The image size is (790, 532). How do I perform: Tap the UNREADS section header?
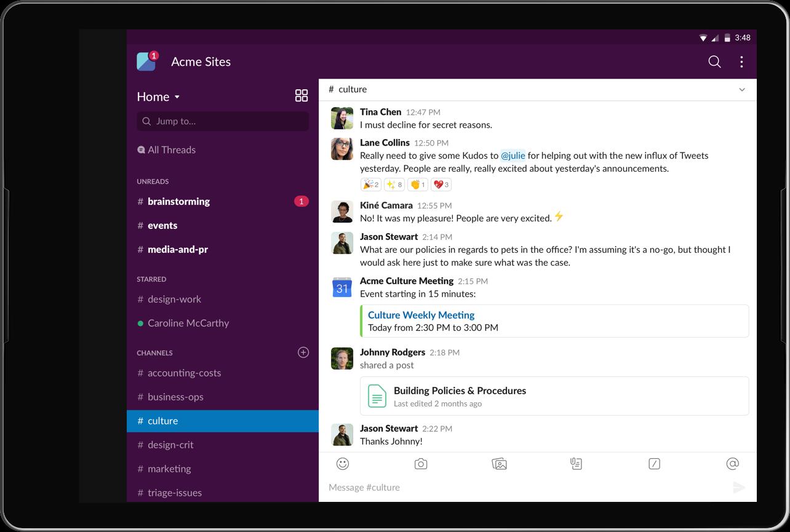click(153, 181)
